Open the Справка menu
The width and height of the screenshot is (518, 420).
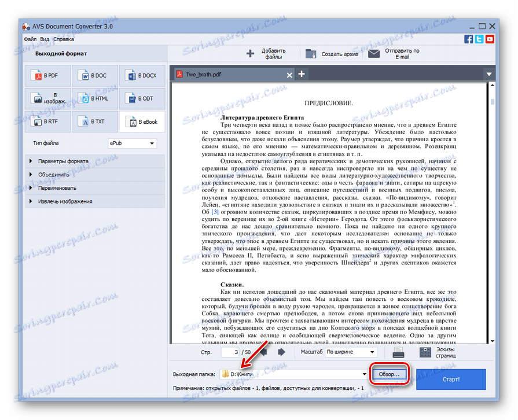64,39
